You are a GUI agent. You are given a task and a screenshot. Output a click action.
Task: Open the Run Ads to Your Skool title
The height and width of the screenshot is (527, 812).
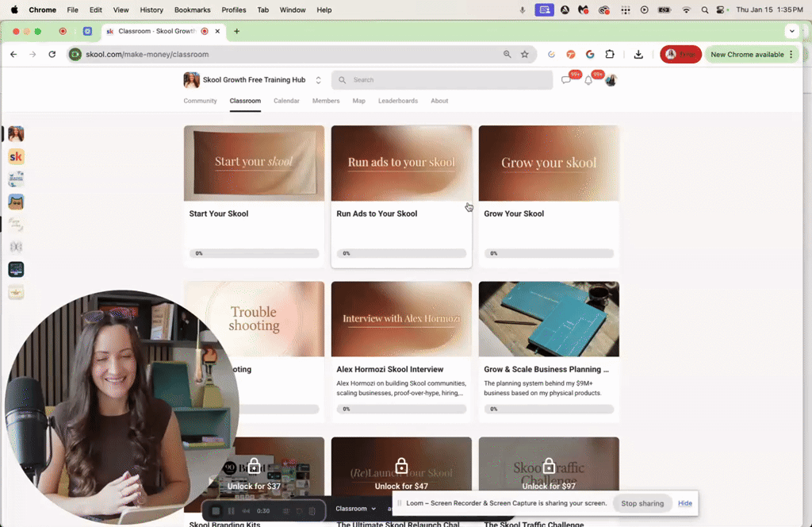point(377,213)
